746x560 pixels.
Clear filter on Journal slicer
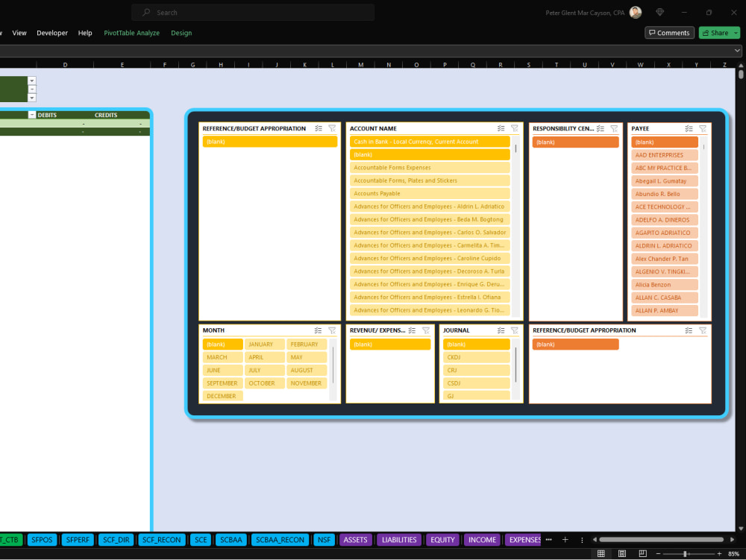point(515,330)
